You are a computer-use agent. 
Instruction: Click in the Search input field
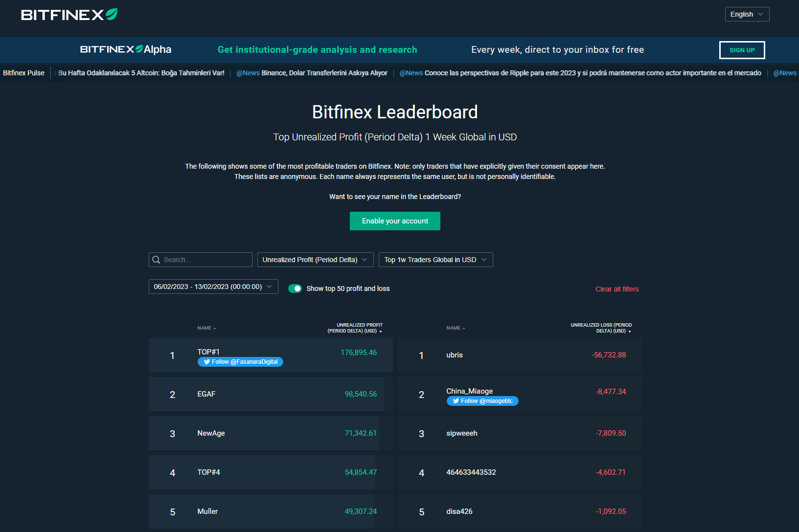pos(201,260)
